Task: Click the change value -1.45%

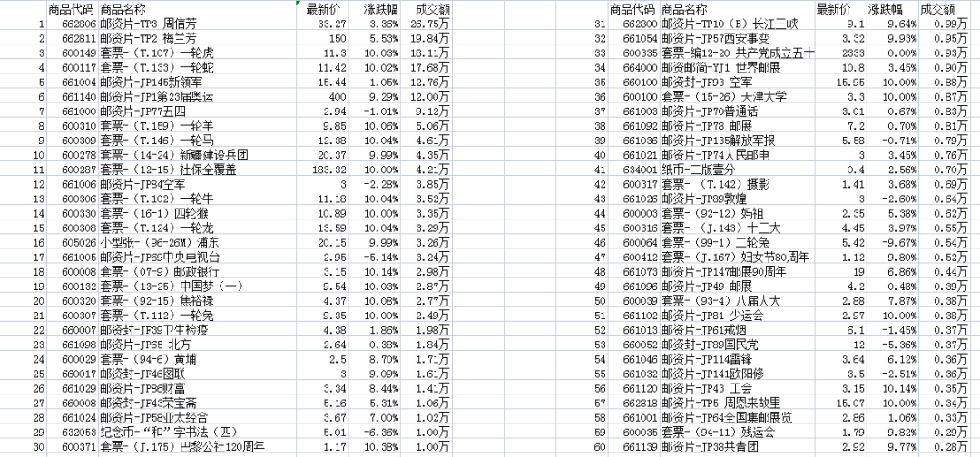Action: [x=901, y=328]
